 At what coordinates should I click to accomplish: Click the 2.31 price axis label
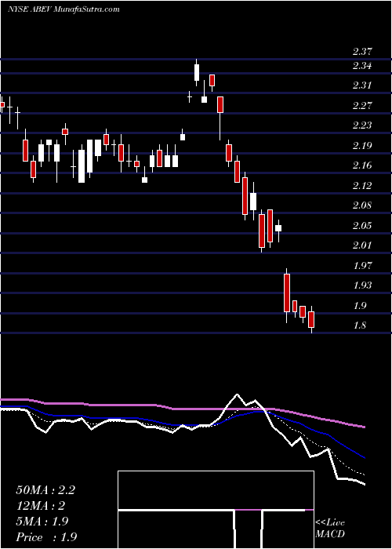pyautogui.click(x=362, y=85)
